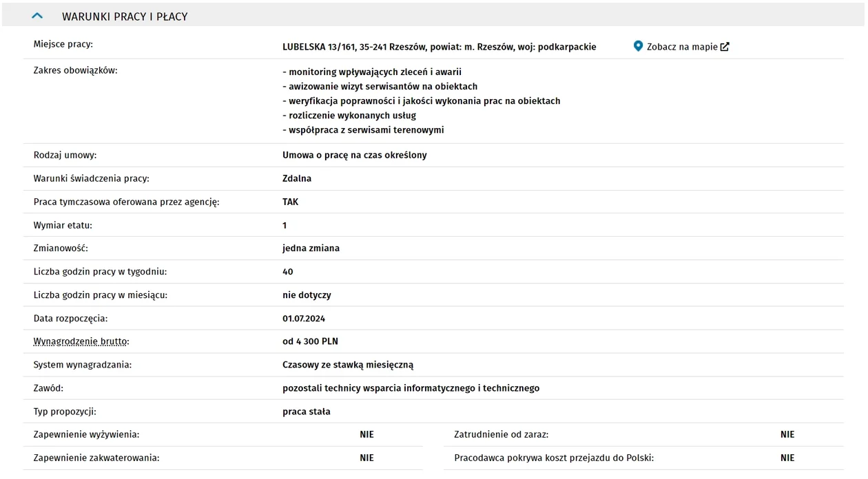Click the Umowa o pracę na czas określony value
The height and width of the screenshot is (479, 868).
(355, 155)
